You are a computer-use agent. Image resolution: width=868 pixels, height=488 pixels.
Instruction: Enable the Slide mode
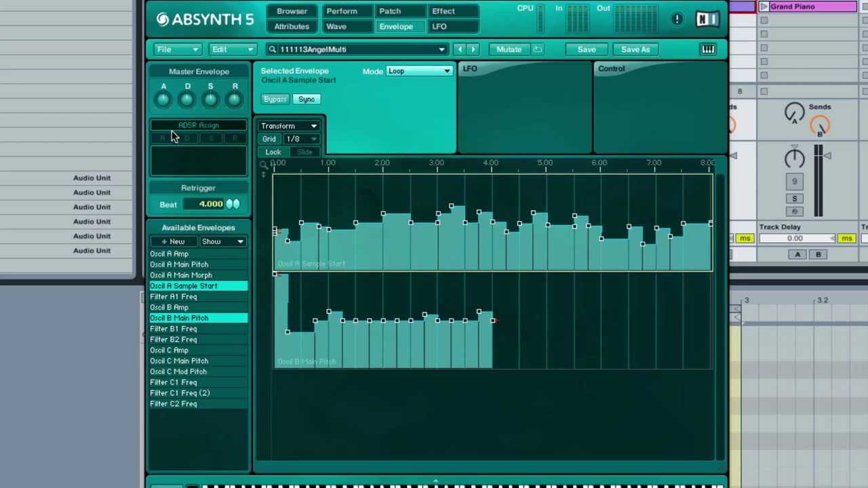(x=304, y=152)
